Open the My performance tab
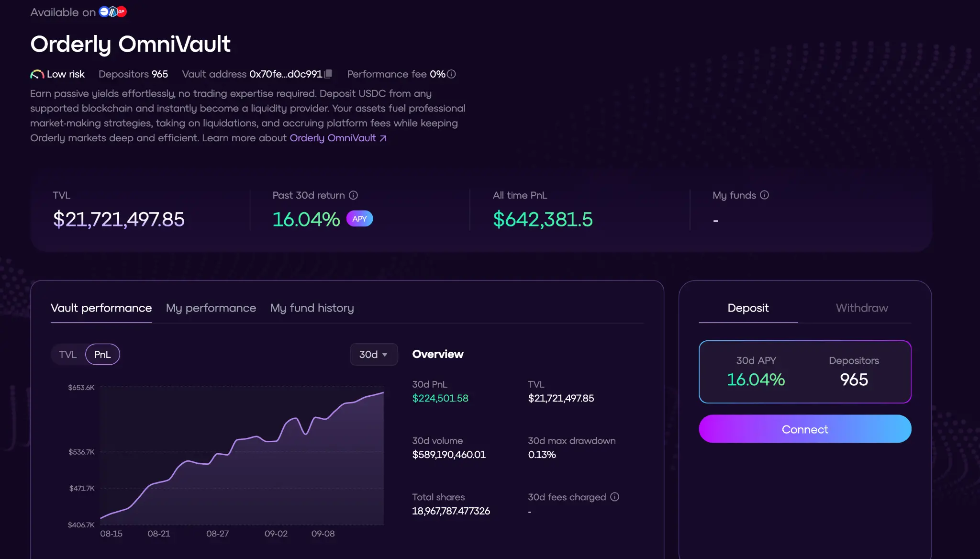Screen dimensions: 980x559 tap(211, 308)
